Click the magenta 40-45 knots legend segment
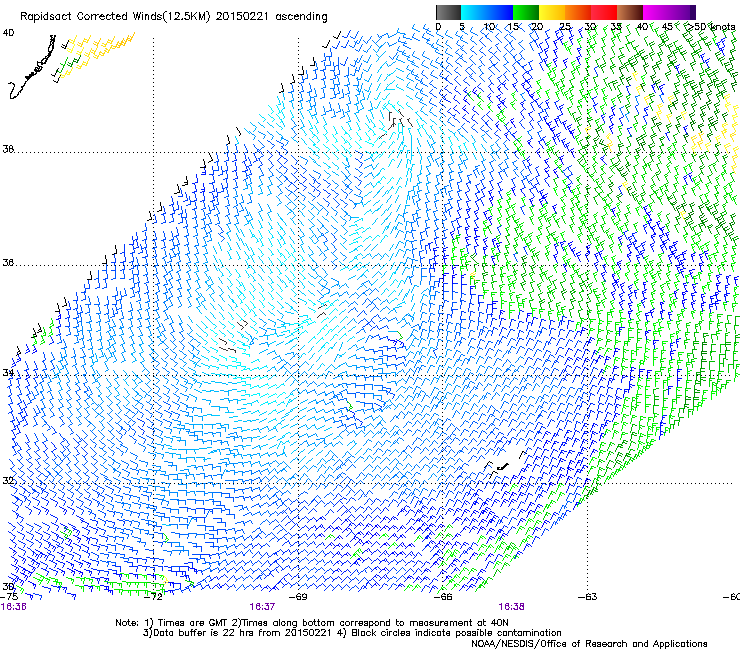Image resolution: width=740 pixels, height=650 pixels. (x=656, y=12)
